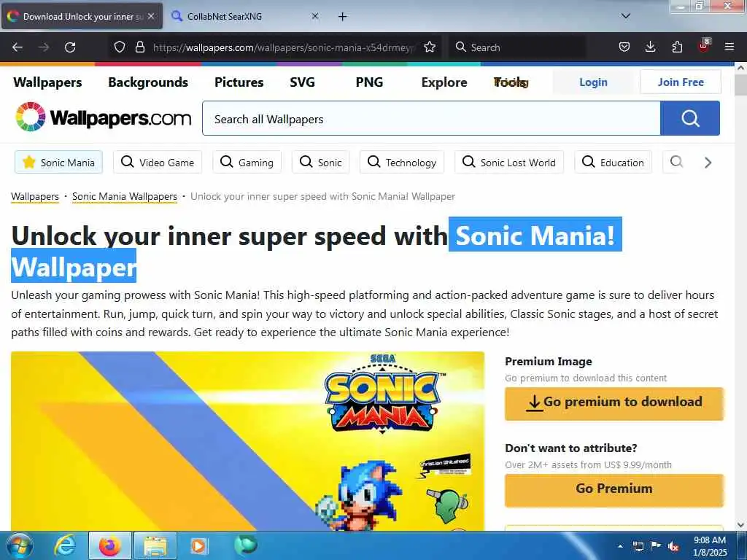Expand the list all tabs chevron
Image resolution: width=747 pixels, height=560 pixels.
tap(626, 16)
